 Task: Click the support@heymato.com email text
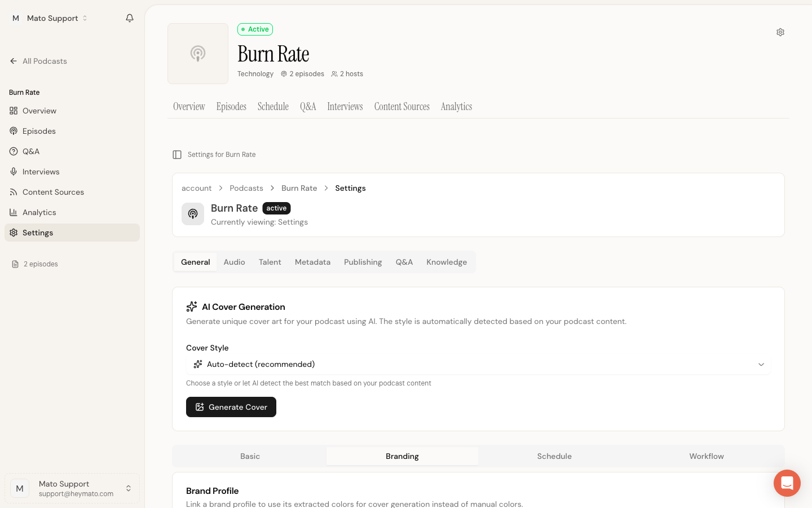point(76,494)
